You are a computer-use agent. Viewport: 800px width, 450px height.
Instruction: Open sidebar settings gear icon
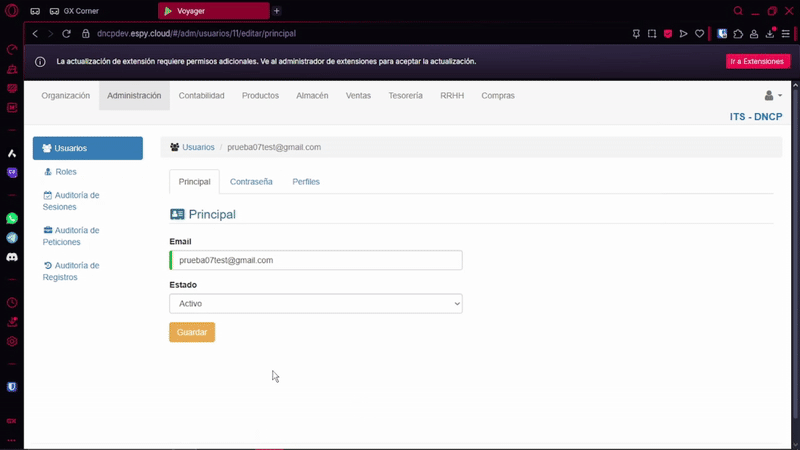pos(12,341)
